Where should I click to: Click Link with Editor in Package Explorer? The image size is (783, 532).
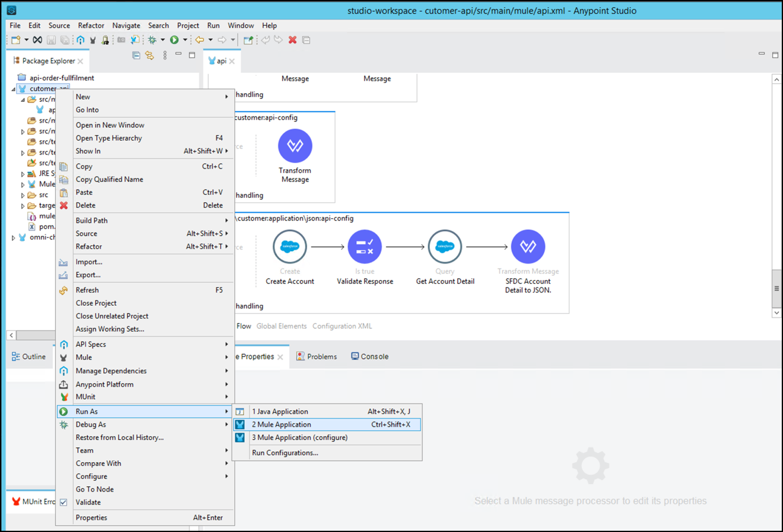point(149,55)
